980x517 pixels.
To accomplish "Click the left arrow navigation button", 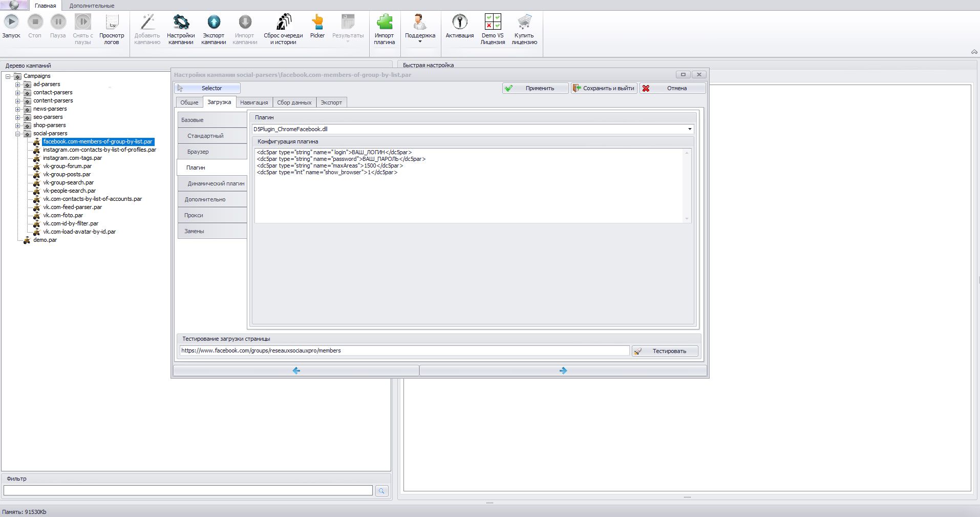I will coord(296,370).
